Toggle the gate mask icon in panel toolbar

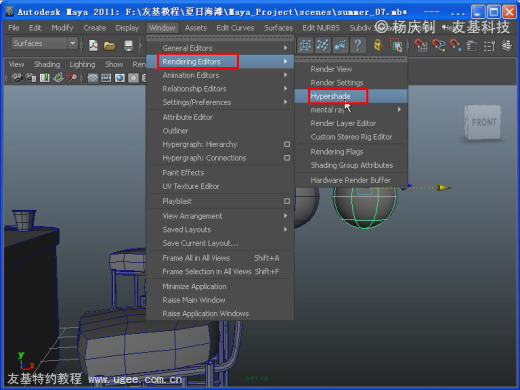133,78
